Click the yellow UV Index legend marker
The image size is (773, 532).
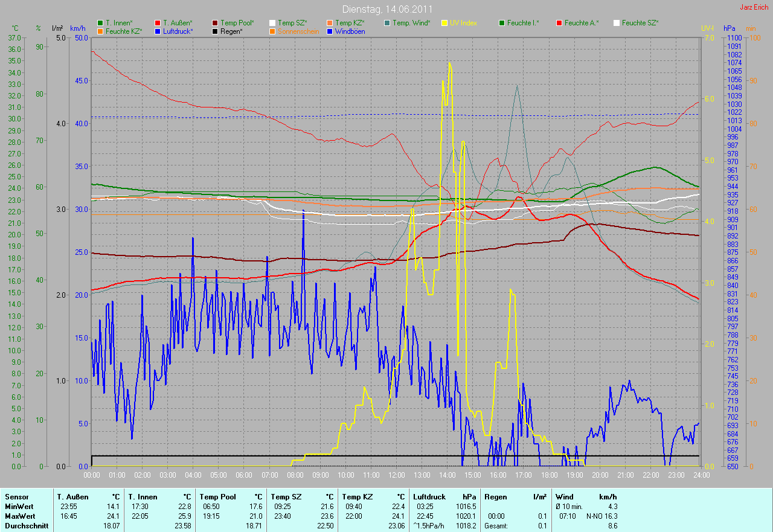(444, 23)
